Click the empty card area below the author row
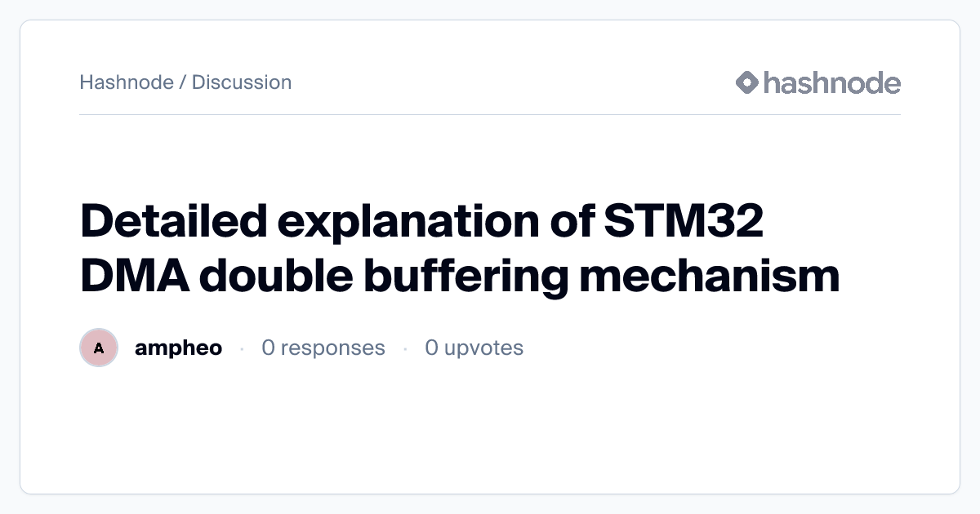The height and width of the screenshot is (514, 980). [x=490, y=432]
